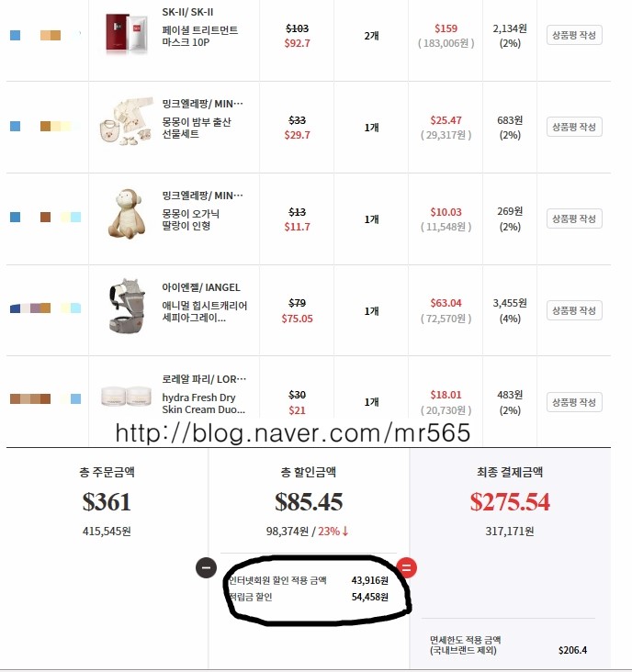Click 상품평 작성 for hydra Fresh cream
This screenshot has width=632, height=672.
[x=574, y=402]
